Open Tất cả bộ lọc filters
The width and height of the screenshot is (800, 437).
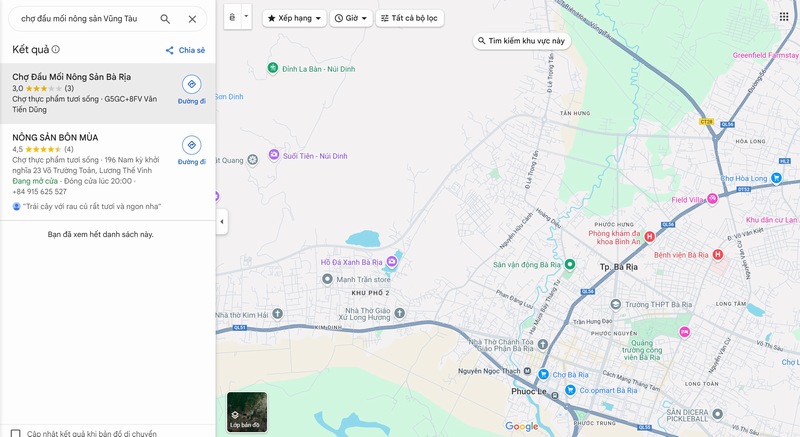click(x=410, y=18)
